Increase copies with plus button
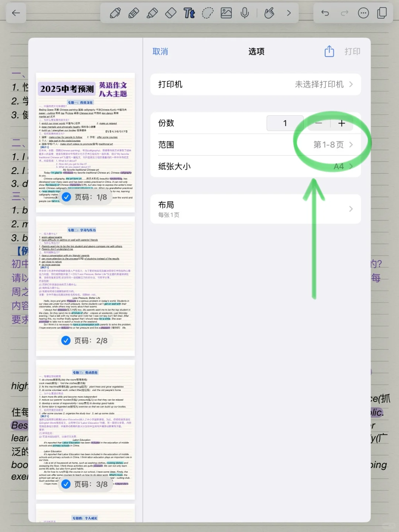 342,123
